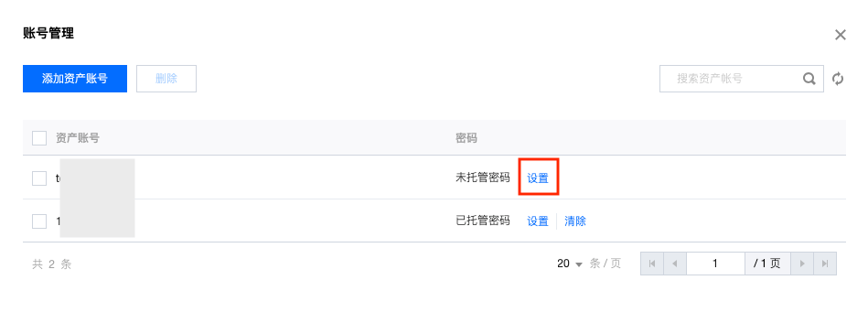
Task: Click the search magnifier icon
Action: coord(809,79)
